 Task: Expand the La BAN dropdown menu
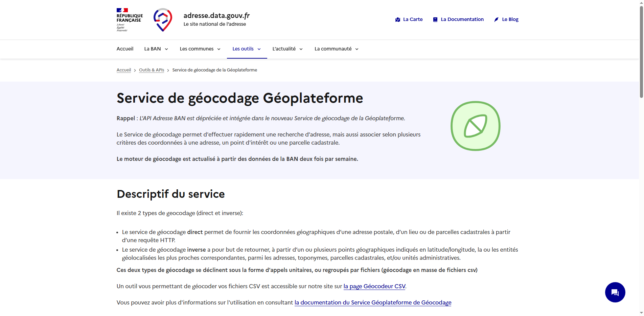coord(156,49)
